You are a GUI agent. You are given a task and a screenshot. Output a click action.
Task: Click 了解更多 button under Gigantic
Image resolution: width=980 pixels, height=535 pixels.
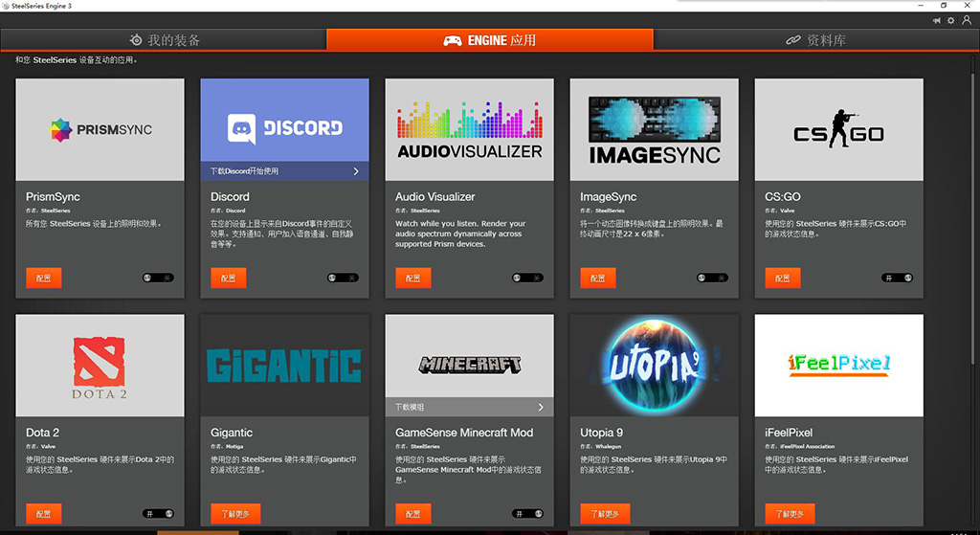(234, 514)
